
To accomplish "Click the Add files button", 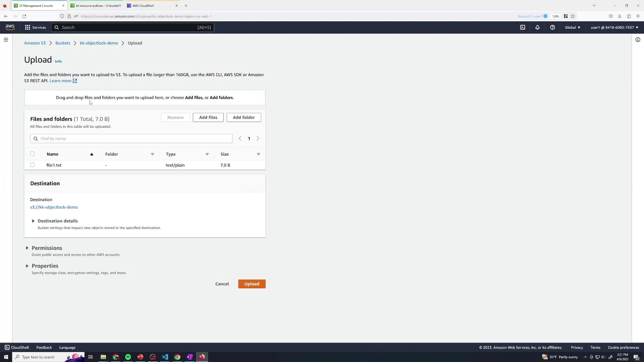I will click(208, 117).
